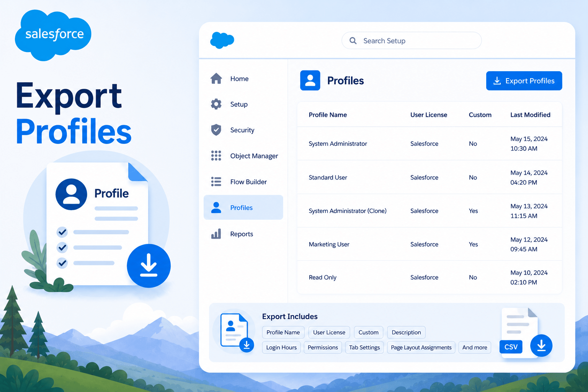The image size is (588, 392).
Task: Open the Marketing User profile
Action: tap(329, 244)
